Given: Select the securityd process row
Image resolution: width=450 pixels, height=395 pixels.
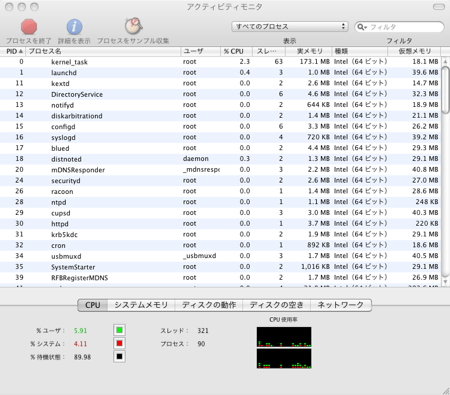Looking at the screenshot, I should click(220, 180).
